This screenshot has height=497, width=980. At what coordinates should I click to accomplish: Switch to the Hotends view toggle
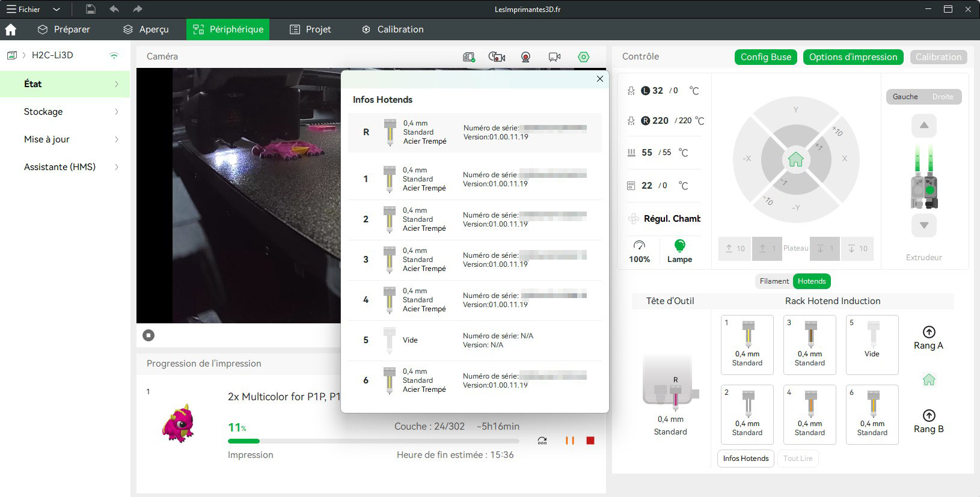point(812,281)
